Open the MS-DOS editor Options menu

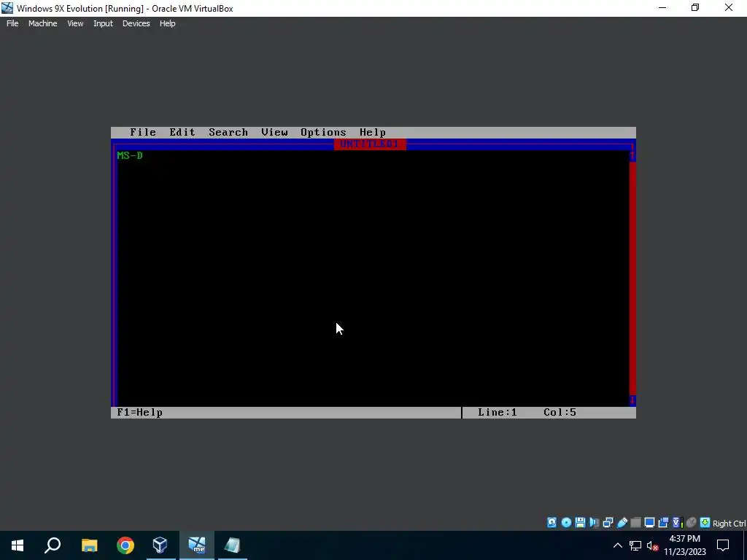pos(323,133)
